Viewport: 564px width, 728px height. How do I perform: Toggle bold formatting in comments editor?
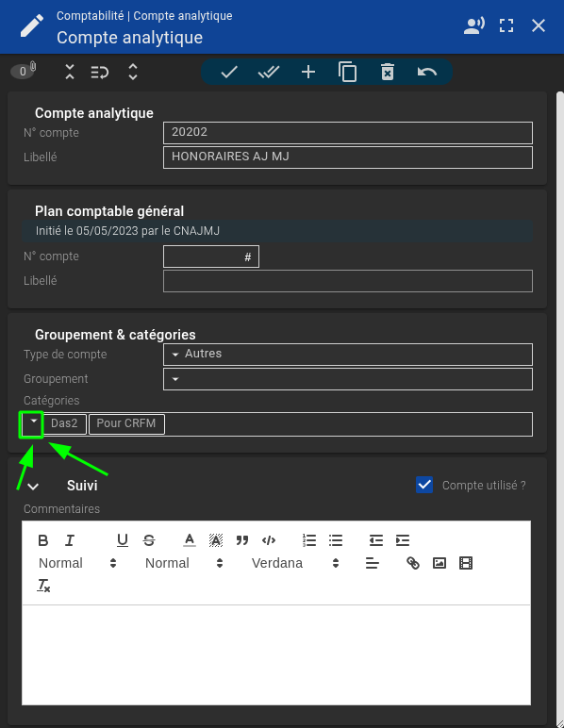point(42,540)
